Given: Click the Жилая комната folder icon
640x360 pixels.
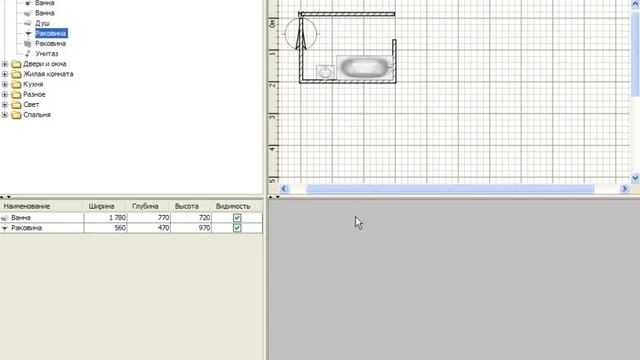Looking at the screenshot, I should tap(16, 74).
